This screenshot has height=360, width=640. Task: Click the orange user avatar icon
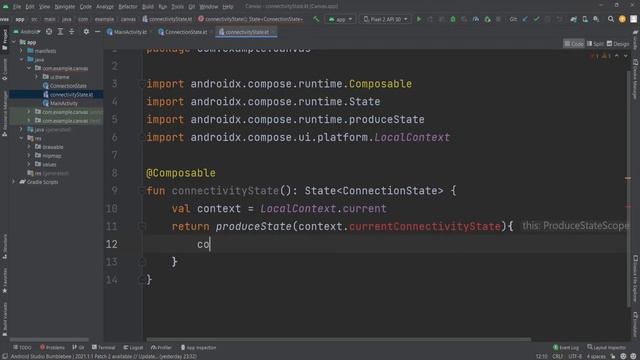pos(622,19)
